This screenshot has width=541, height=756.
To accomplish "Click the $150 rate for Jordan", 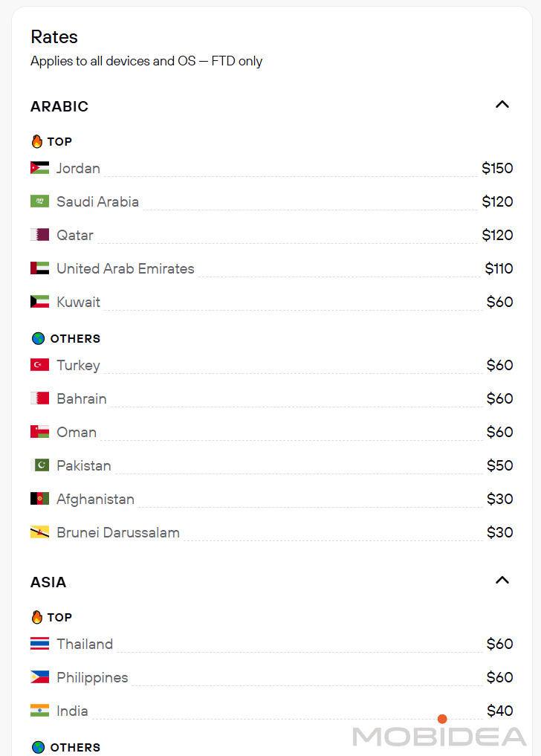I will pyautogui.click(x=497, y=168).
